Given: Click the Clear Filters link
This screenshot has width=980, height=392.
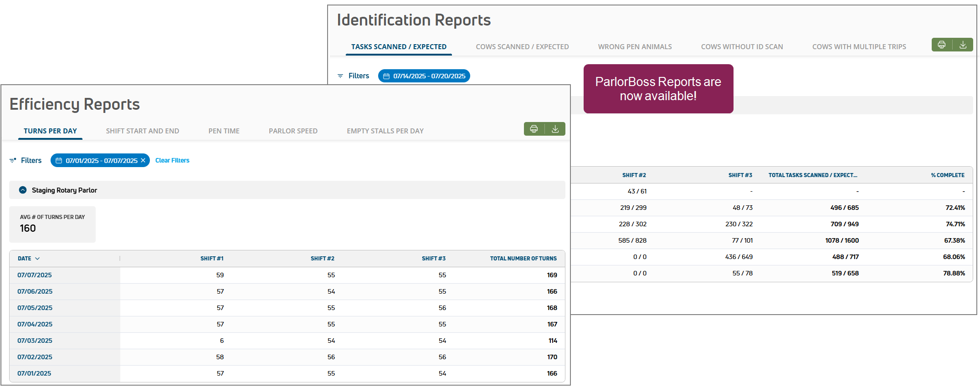Looking at the screenshot, I should pyautogui.click(x=172, y=160).
